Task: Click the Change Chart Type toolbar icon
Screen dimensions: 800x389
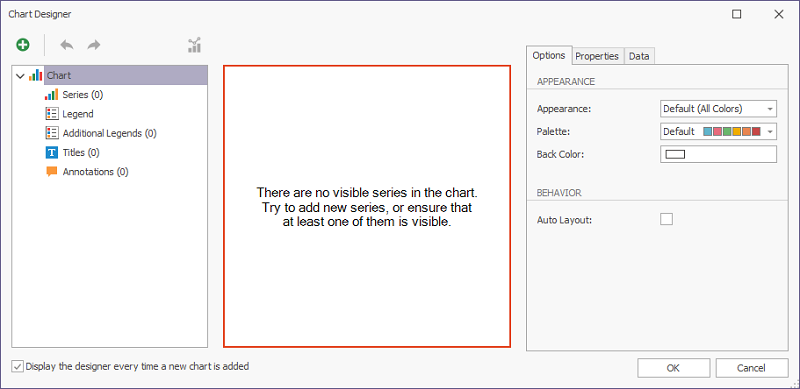Action: tap(194, 45)
